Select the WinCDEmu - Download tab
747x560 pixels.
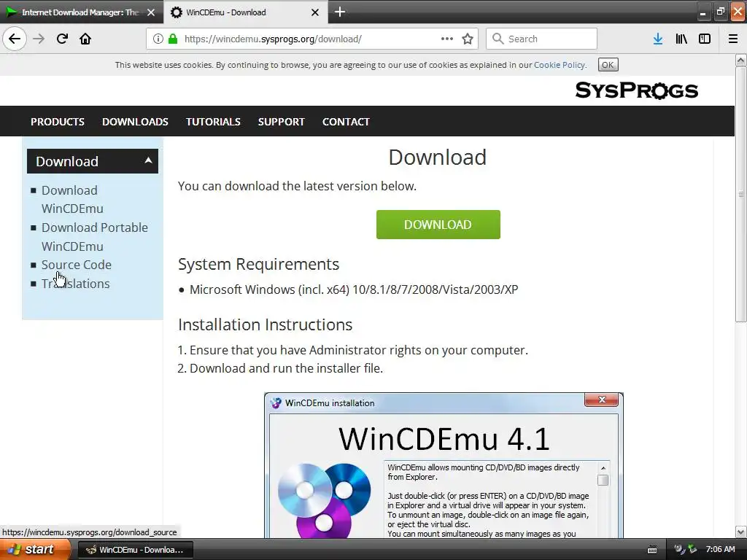pyautogui.click(x=246, y=12)
